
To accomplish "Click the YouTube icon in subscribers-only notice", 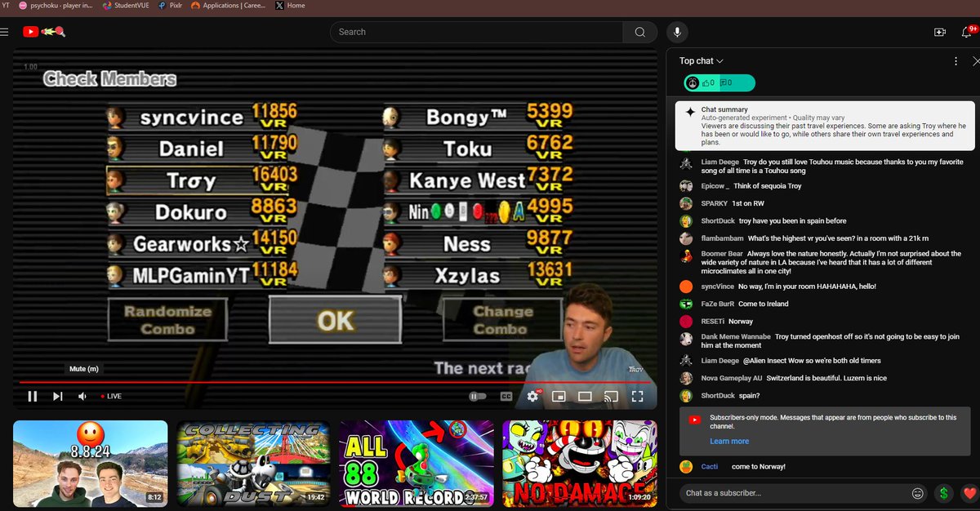I will (x=694, y=420).
